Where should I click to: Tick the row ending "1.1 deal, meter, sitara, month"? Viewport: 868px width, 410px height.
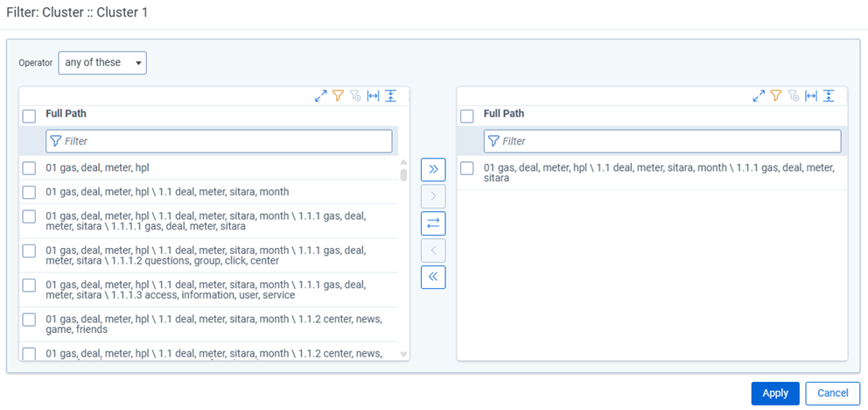pos(29,192)
